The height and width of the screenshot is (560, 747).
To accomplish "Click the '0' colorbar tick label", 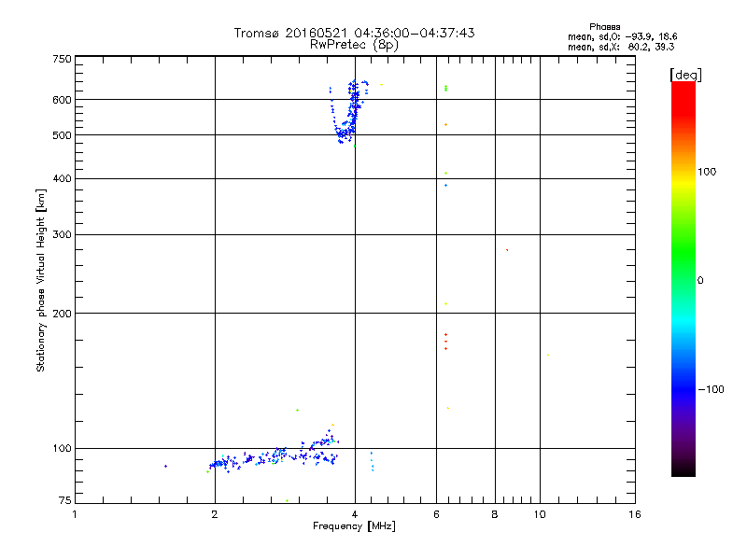I will [700, 281].
